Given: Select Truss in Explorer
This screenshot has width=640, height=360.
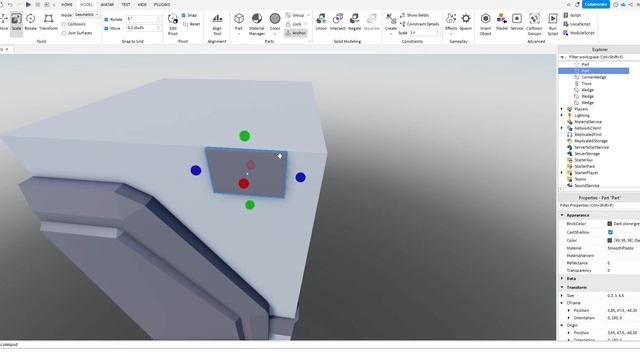Looking at the screenshot, I should click(x=586, y=84).
